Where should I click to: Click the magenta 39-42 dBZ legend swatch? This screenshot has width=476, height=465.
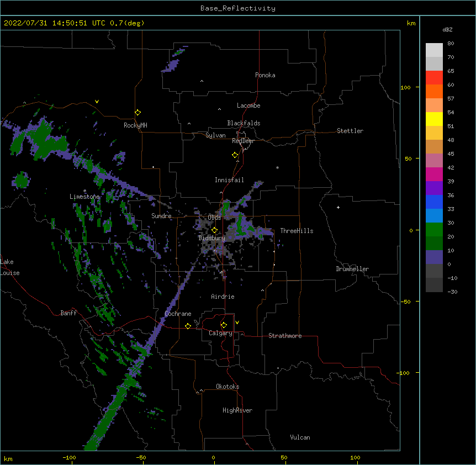pos(434,174)
